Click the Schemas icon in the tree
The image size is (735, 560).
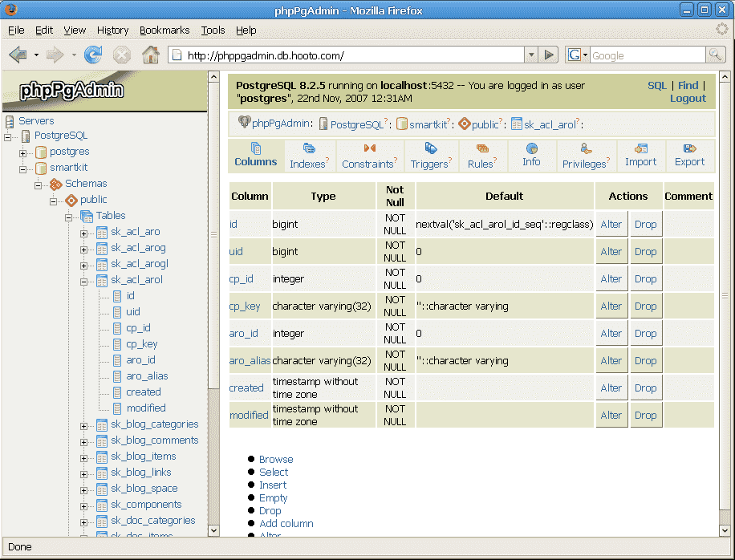(56, 185)
